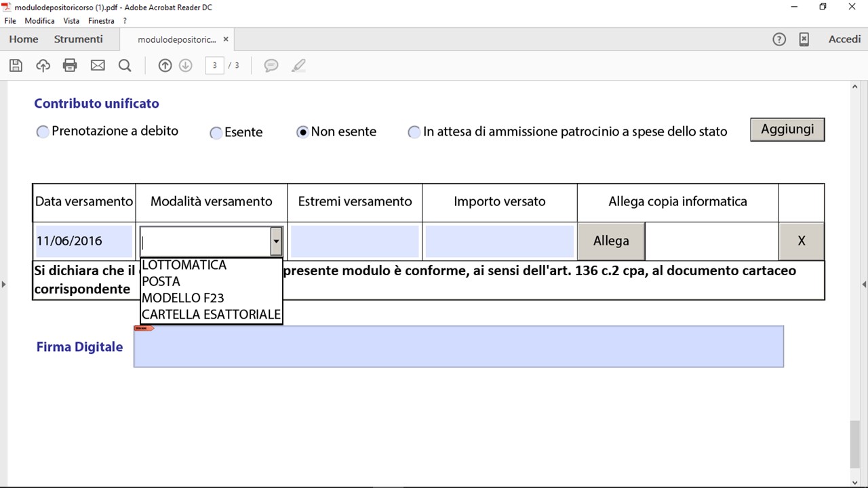This screenshot has width=868, height=488.
Task: Open the File menu
Action: pyautogui.click(x=10, y=21)
